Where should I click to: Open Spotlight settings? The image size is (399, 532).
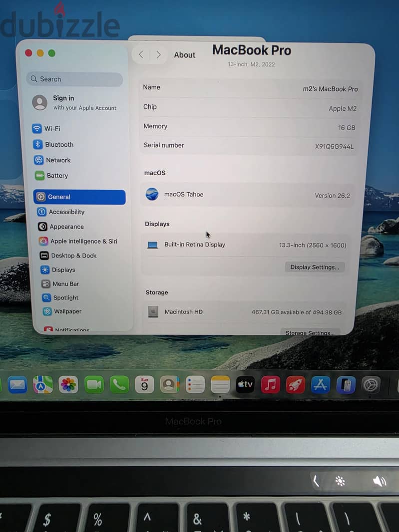tap(60, 297)
